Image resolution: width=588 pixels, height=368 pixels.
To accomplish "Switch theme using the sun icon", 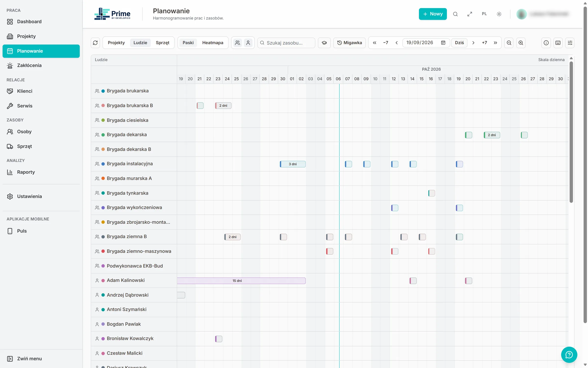I will [499, 14].
